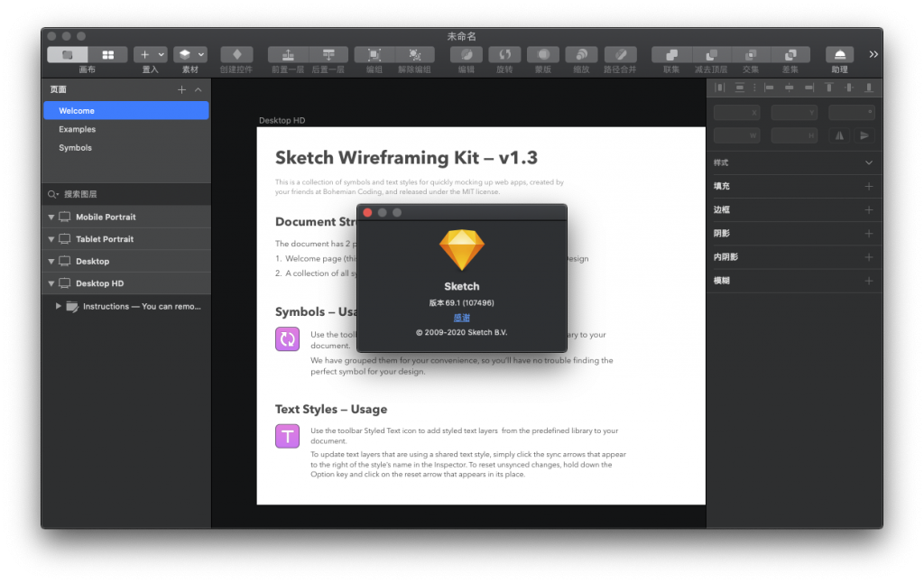Click the 差集 difference boolean icon
Image resolution: width=924 pixels, height=583 pixels.
tap(790, 55)
